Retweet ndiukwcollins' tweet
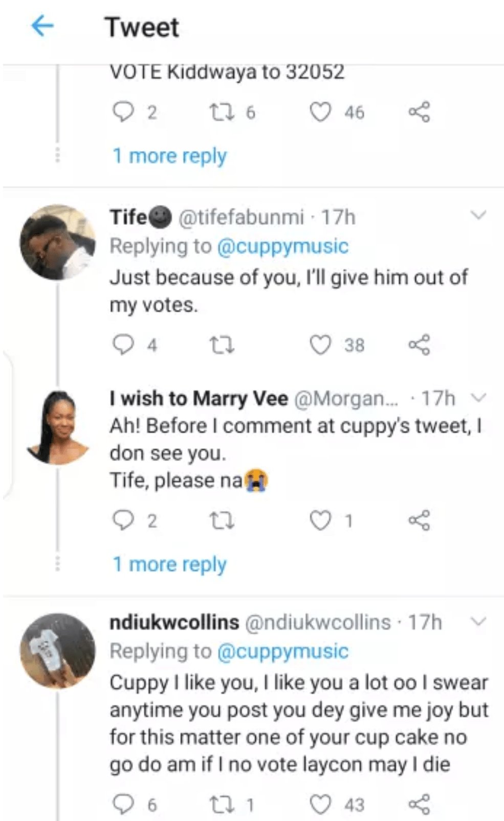Image resolution: width=504 pixels, height=821 pixels. tap(222, 805)
